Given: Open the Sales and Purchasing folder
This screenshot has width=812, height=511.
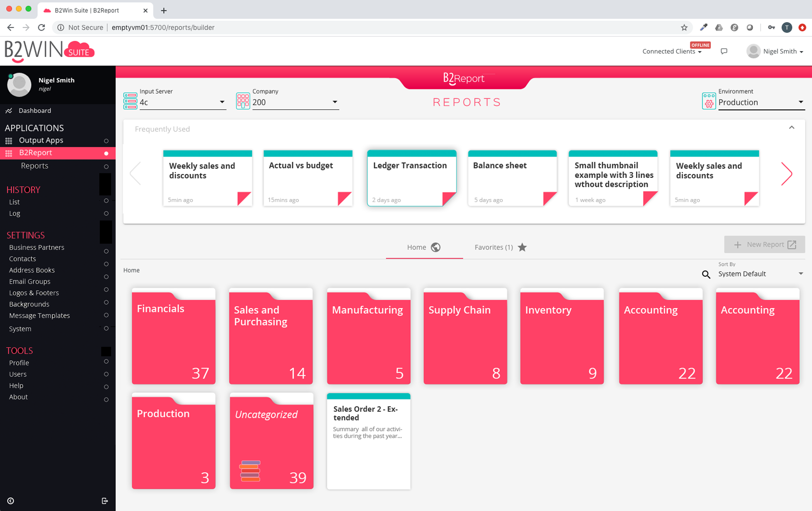Looking at the screenshot, I should [271, 336].
